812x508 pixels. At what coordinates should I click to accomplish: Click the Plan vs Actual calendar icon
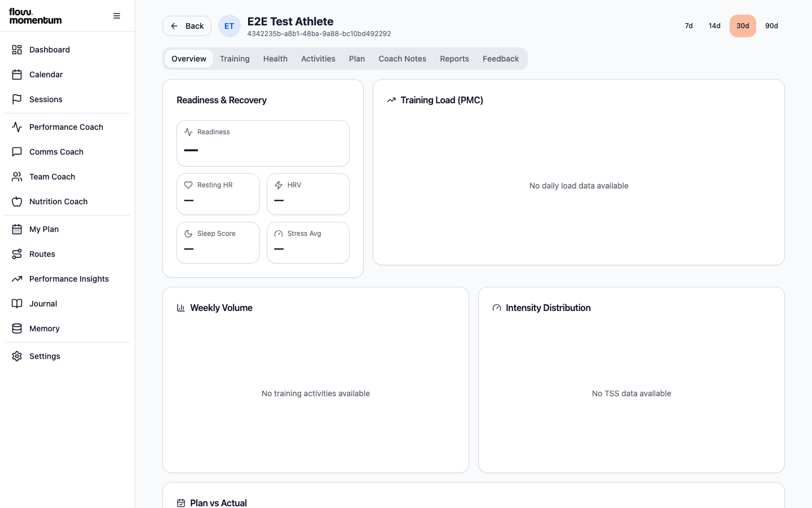coord(181,503)
